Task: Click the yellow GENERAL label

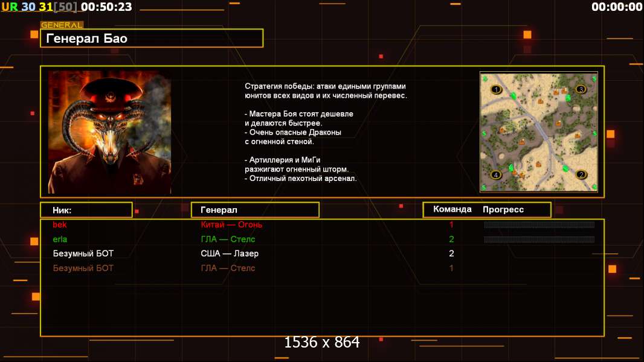Action: 62,25
